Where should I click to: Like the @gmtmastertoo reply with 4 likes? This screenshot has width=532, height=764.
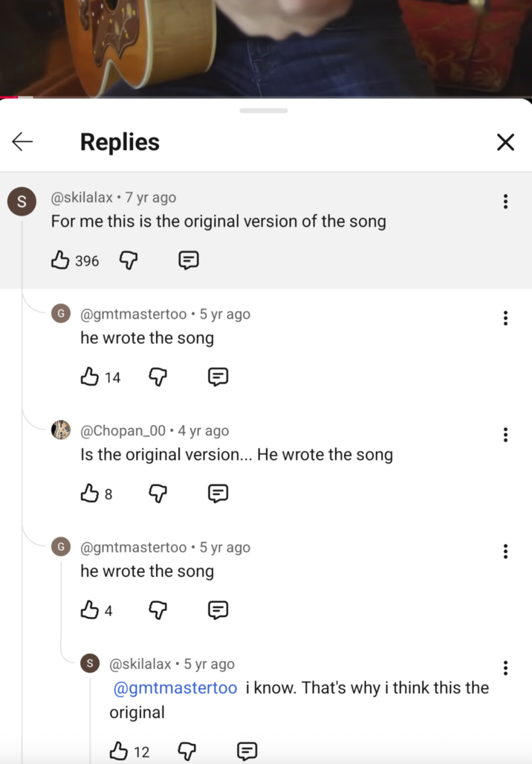pos(90,610)
